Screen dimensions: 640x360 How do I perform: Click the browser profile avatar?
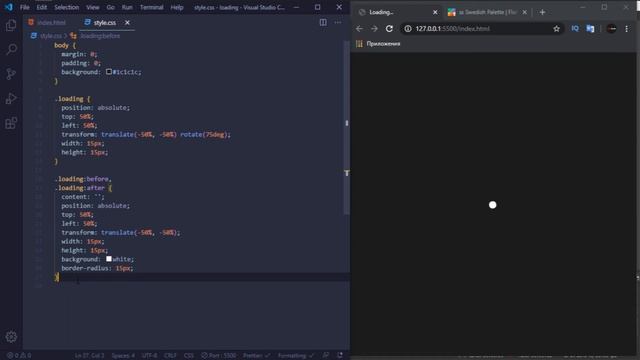click(611, 29)
